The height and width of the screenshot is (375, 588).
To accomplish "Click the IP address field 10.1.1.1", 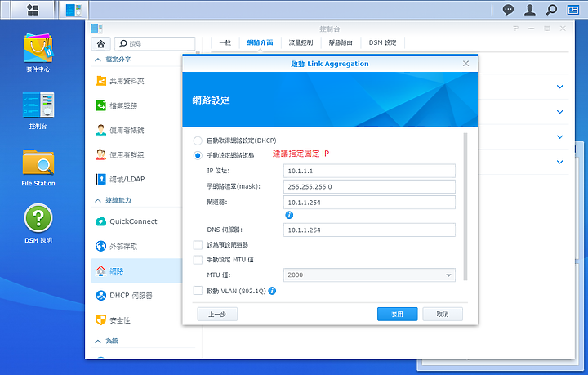I will (369, 171).
